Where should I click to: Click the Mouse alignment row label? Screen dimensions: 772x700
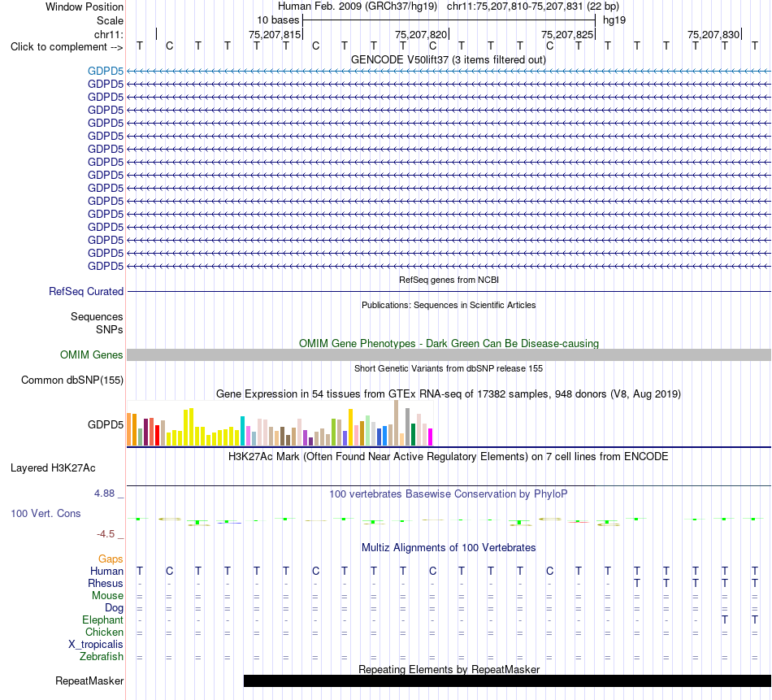point(107,595)
